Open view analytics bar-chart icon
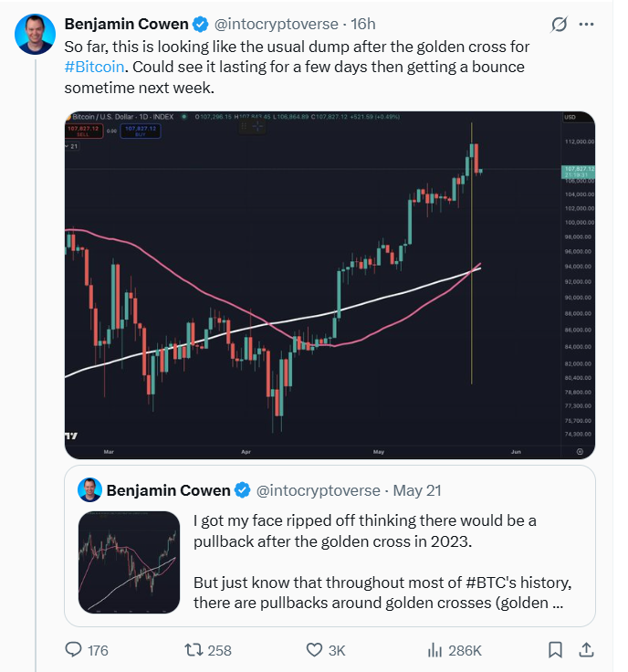628x672 pixels. (434, 650)
